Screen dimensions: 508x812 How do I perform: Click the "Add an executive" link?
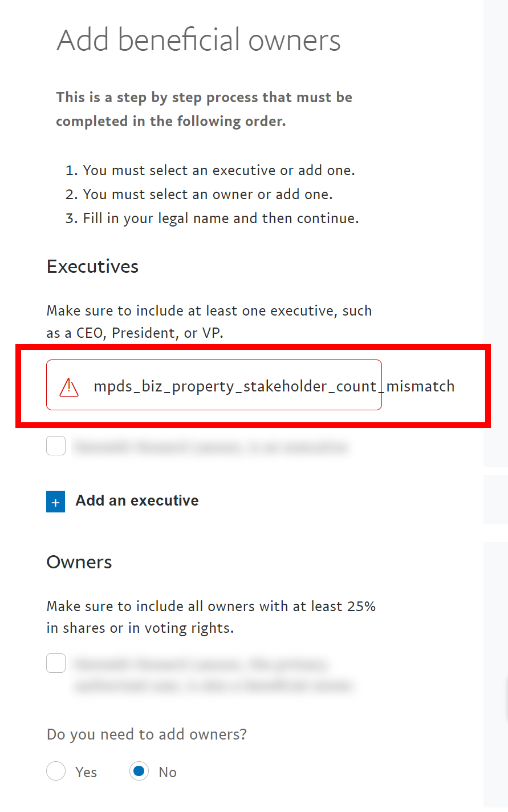137,500
